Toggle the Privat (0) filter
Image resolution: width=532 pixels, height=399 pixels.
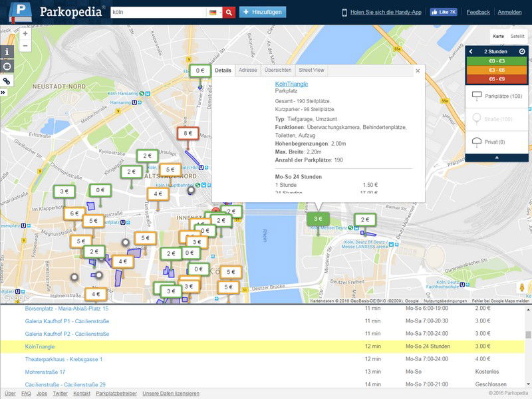coord(497,142)
